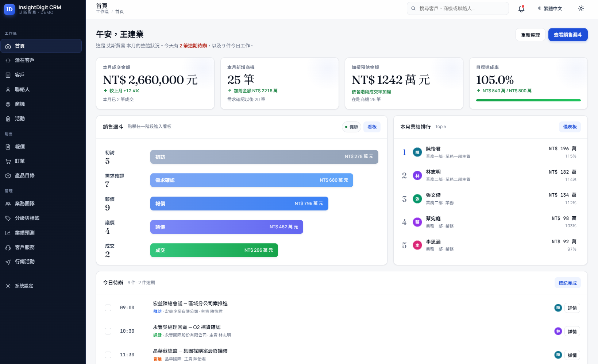Open 詳情 for the 09:00 task
The height and width of the screenshot is (364, 598).
click(x=572, y=308)
